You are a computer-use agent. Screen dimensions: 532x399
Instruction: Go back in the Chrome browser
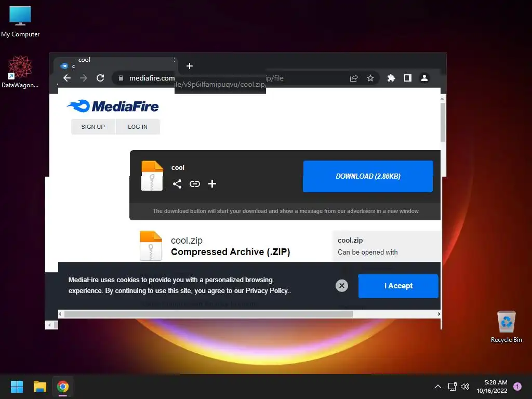pos(67,78)
